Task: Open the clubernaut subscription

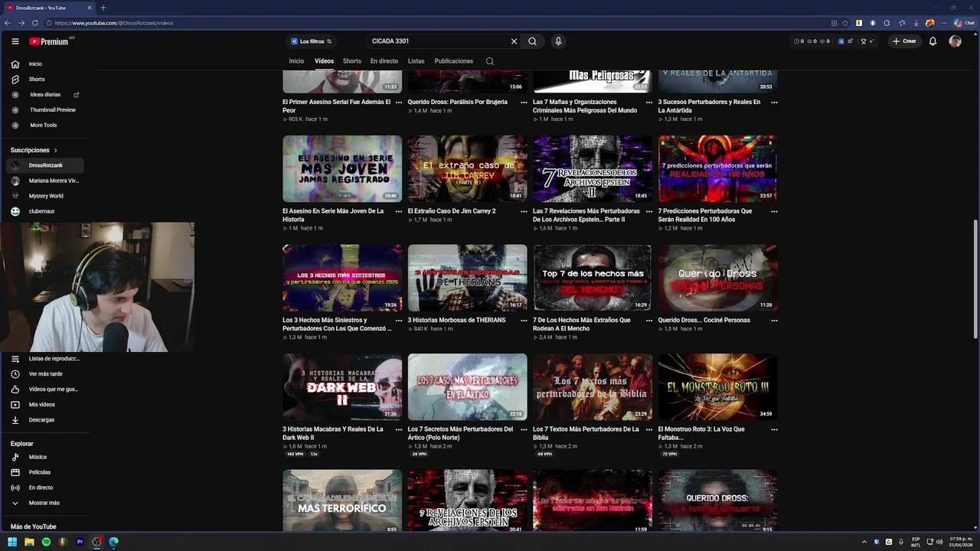Action: 46,211
